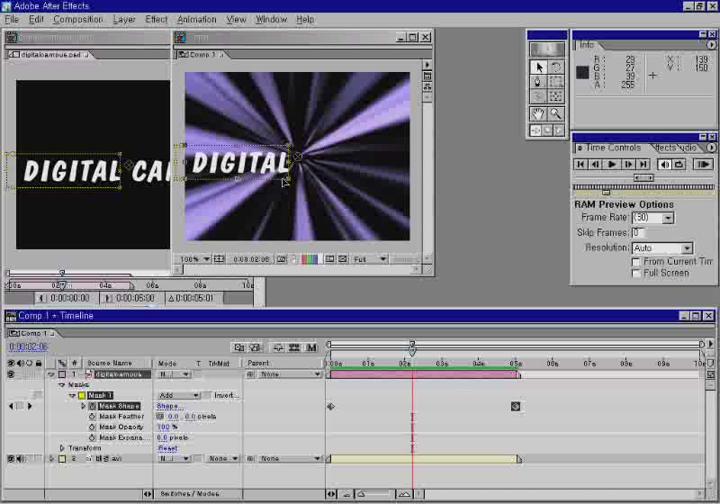The width and height of the screenshot is (720, 504).
Task: Click the second Timeline comp button icon
Action: [x=255, y=348]
